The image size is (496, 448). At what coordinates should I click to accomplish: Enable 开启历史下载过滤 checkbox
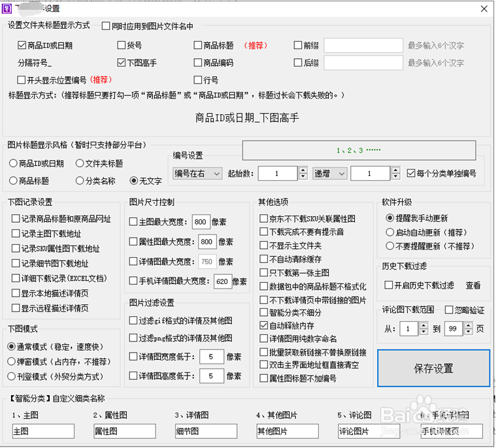[x=388, y=285]
